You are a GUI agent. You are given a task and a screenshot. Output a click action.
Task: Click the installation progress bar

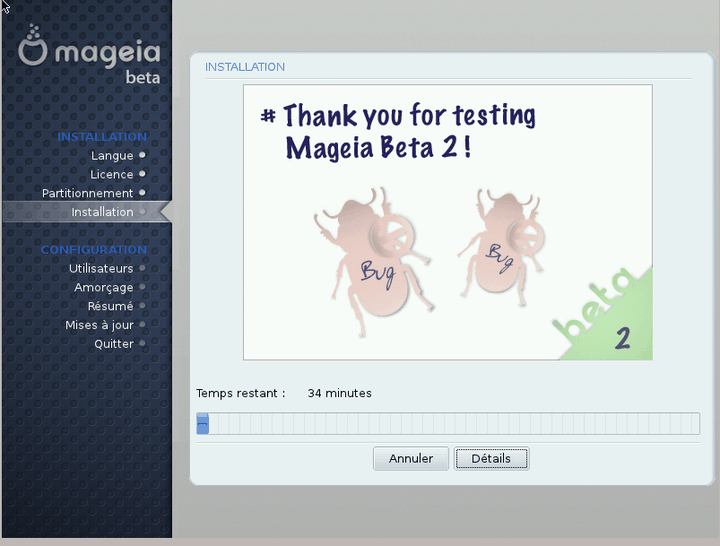click(x=448, y=423)
